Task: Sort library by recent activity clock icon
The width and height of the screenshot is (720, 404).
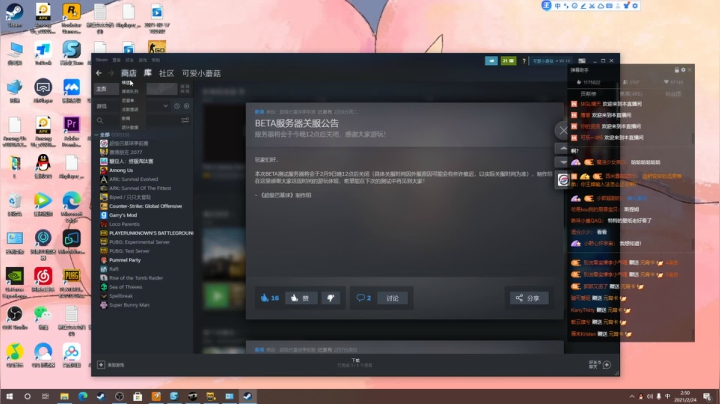Action: point(177,106)
